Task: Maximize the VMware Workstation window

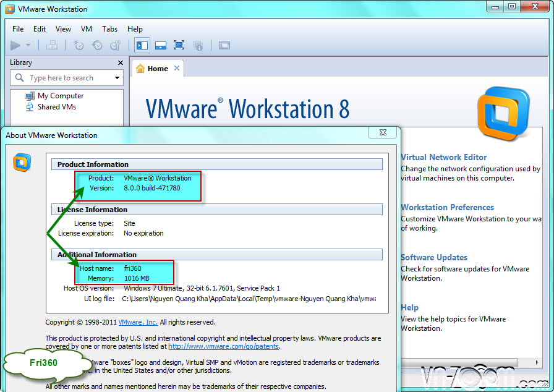Action: point(511,7)
